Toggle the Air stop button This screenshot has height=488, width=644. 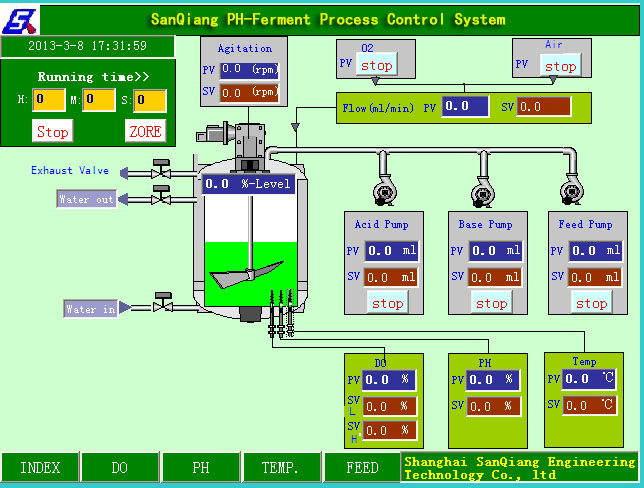(560, 66)
